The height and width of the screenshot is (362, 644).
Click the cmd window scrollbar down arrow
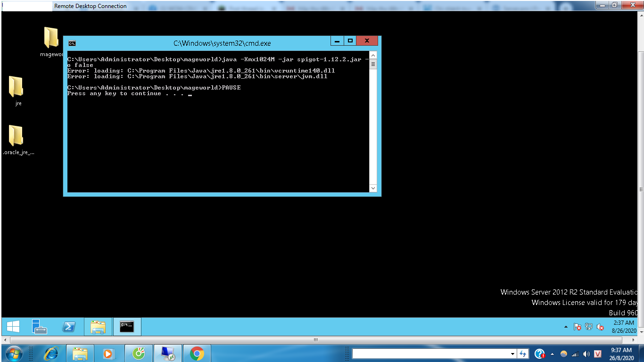[373, 188]
